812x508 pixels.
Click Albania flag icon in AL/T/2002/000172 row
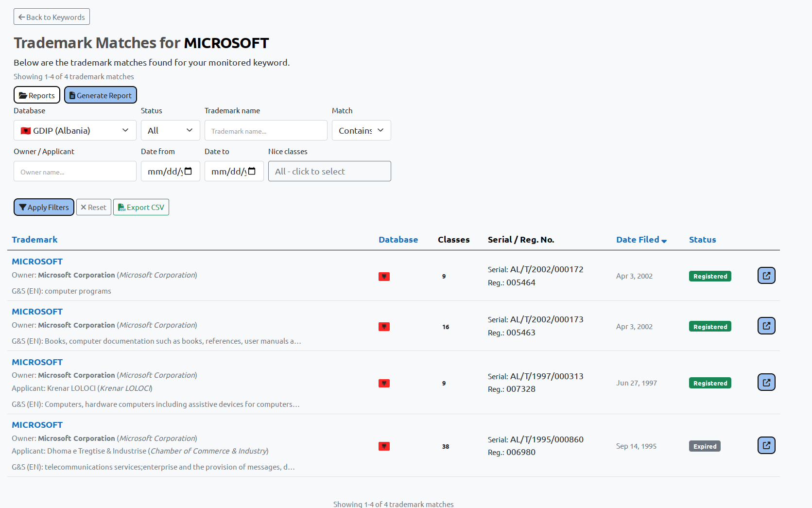pyautogui.click(x=384, y=277)
